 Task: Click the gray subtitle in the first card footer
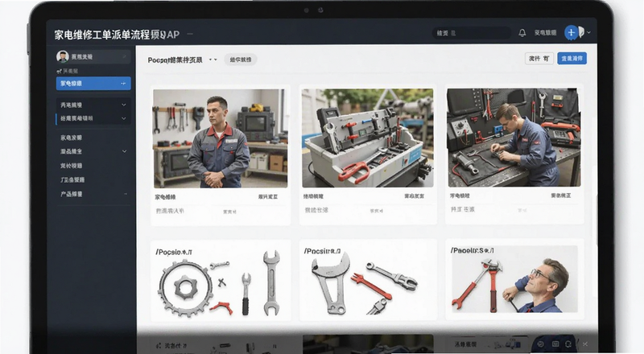(x=170, y=211)
